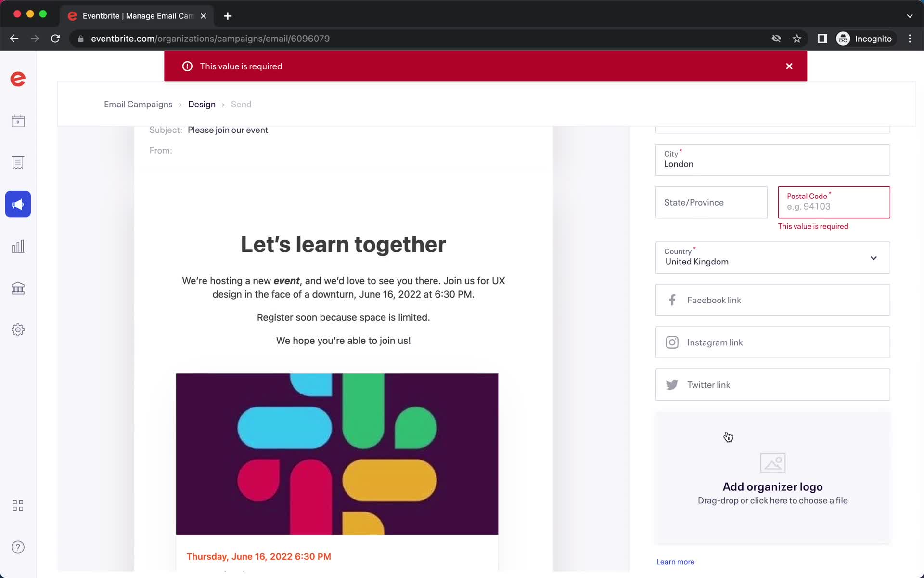Click the Facebook link input field
The image size is (924, 578).
[x=772, y=300]
